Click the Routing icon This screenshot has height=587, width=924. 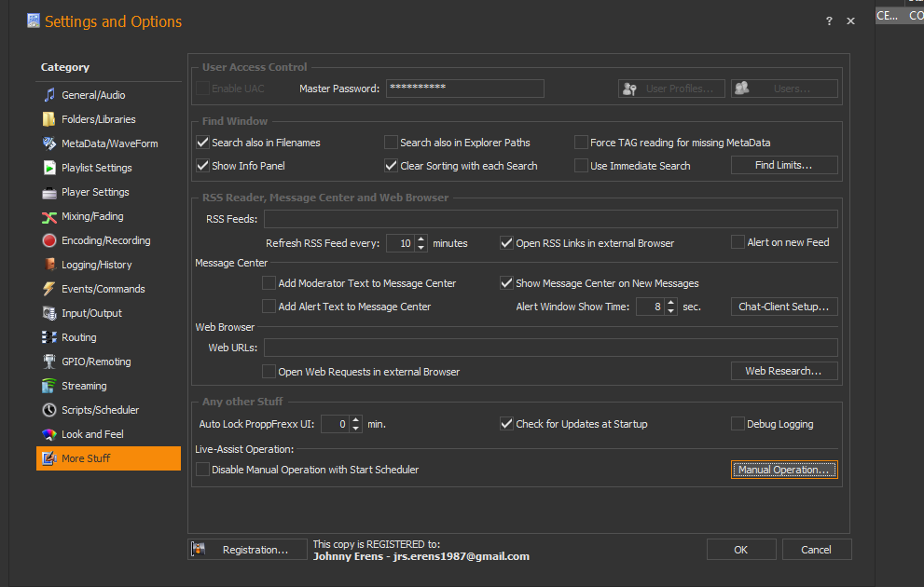point(49,337)
